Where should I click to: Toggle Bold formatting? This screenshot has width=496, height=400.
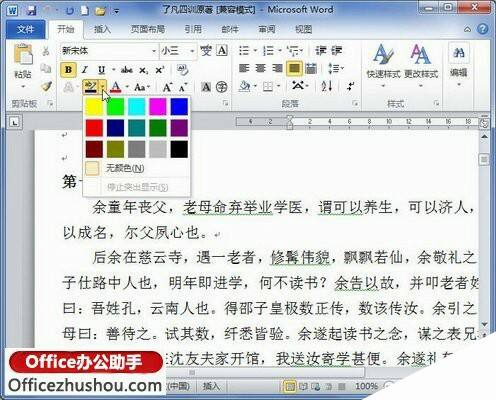[x=69, y=70]
